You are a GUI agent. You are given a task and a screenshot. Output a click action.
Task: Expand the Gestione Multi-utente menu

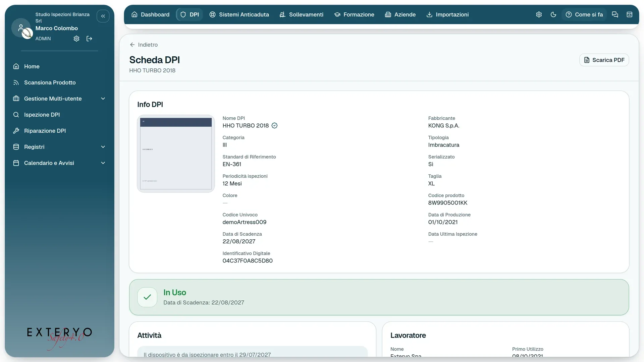point(59,99)
